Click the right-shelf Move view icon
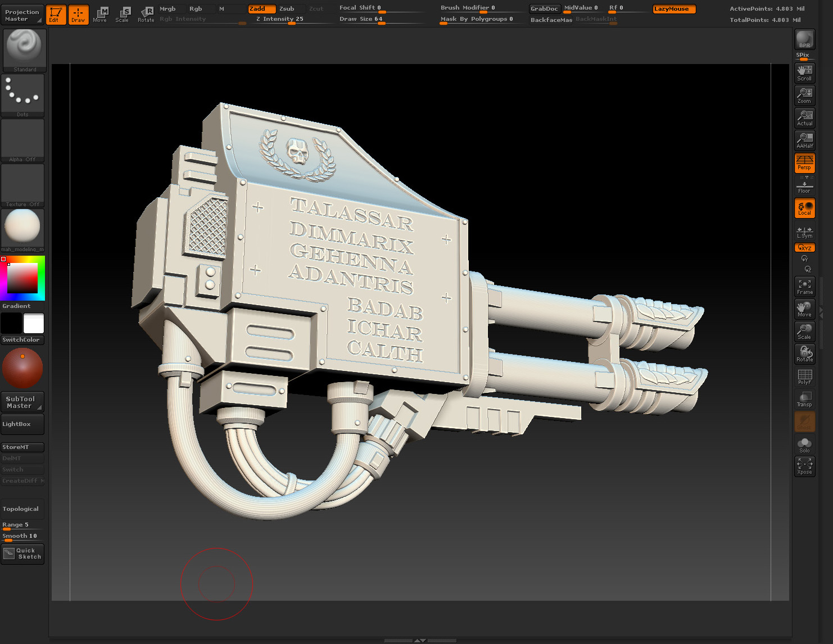 (x=805, y=309)
